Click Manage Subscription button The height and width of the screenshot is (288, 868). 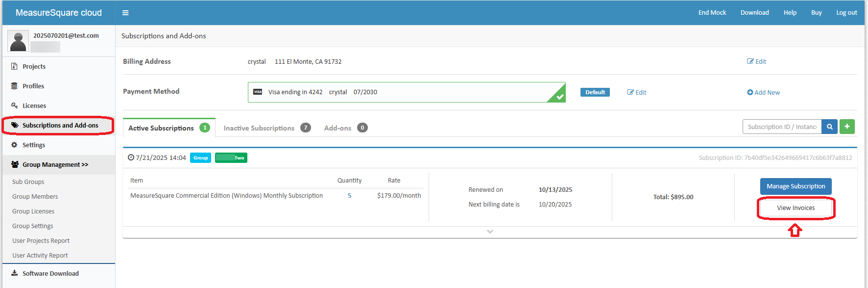coord(796,186)
